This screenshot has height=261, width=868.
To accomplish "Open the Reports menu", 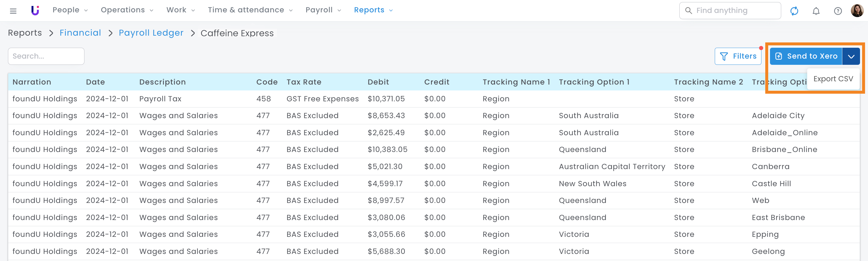I will [373, 10].
